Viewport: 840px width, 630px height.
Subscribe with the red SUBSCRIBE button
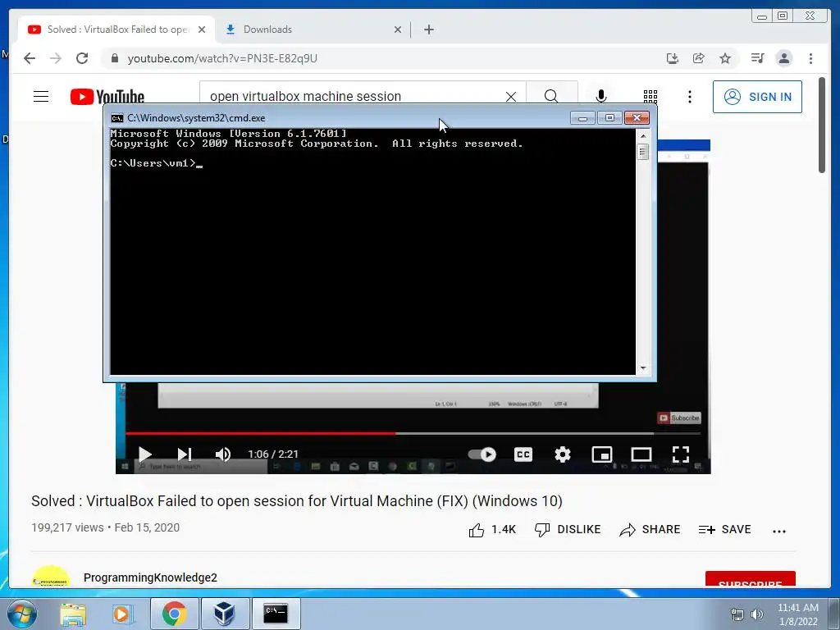click(750, 579)
